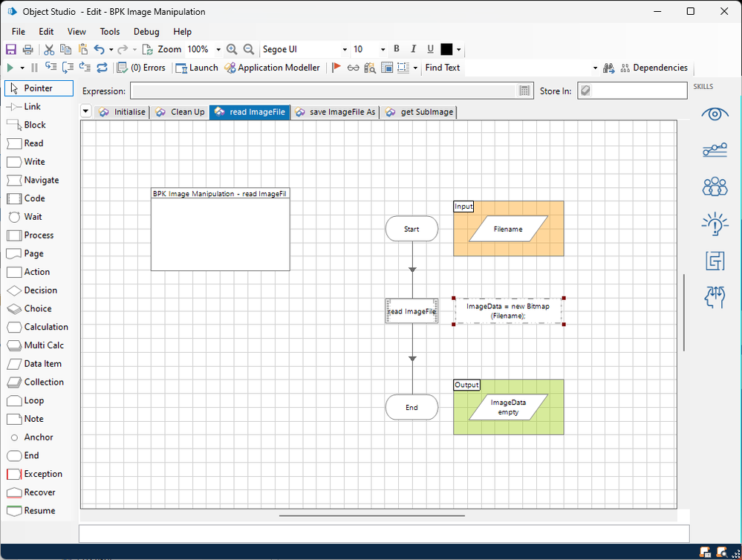742x560 pixels.
Task: Expand the Segoe UI font dropdown
Action: tap(345, 50)
